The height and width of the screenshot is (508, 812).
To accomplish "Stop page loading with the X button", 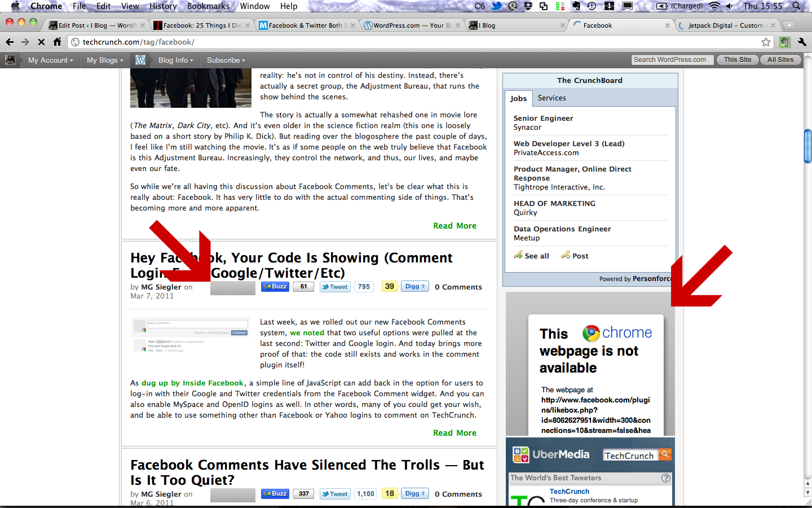I will click(x=41, y=42).
